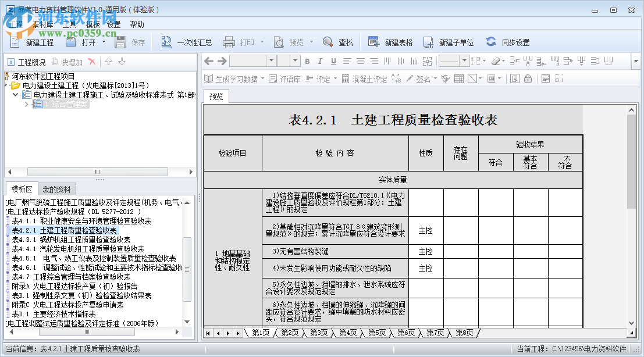644x357 pixels.
Task: Click the 新建表格 new table icon
Action: 373,42
